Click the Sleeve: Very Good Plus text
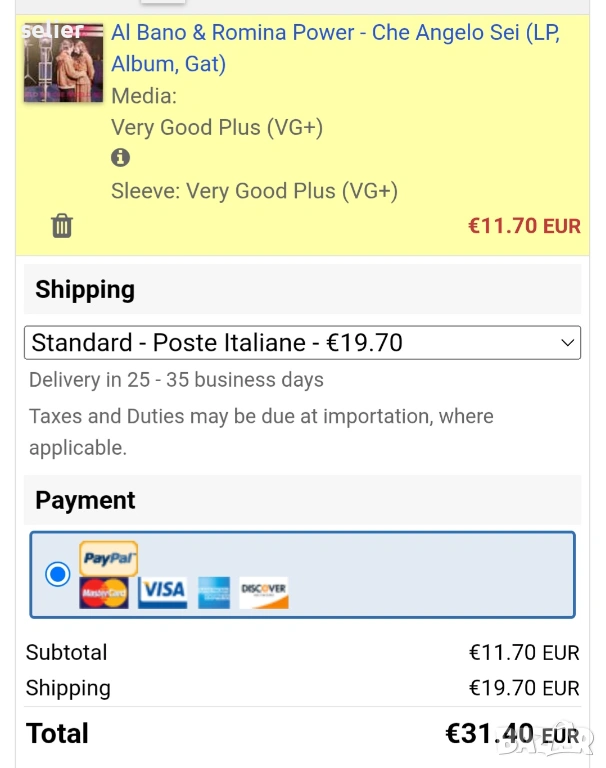Viewport: 606px width, 768px height. click(254, 191)
